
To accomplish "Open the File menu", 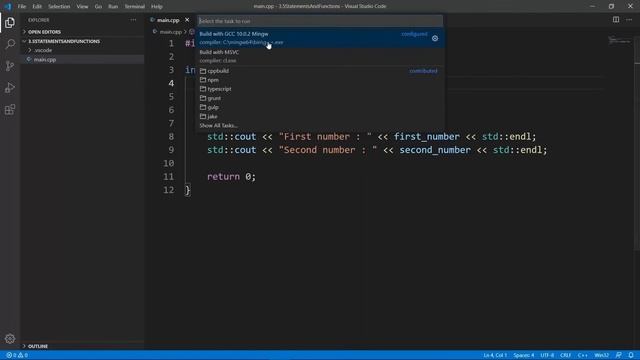I will click(22, 7).
